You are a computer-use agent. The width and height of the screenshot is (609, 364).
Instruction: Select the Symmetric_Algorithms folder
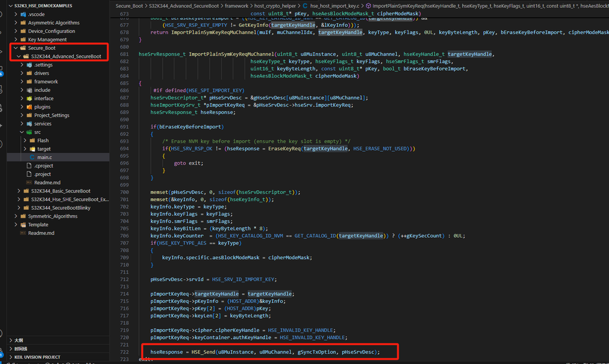pos(52,216)
